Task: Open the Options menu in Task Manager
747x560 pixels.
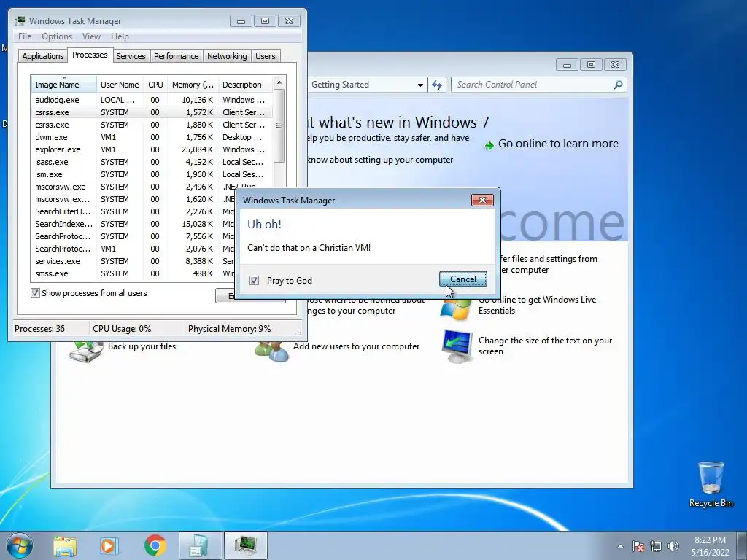Action: coord(57,36)
